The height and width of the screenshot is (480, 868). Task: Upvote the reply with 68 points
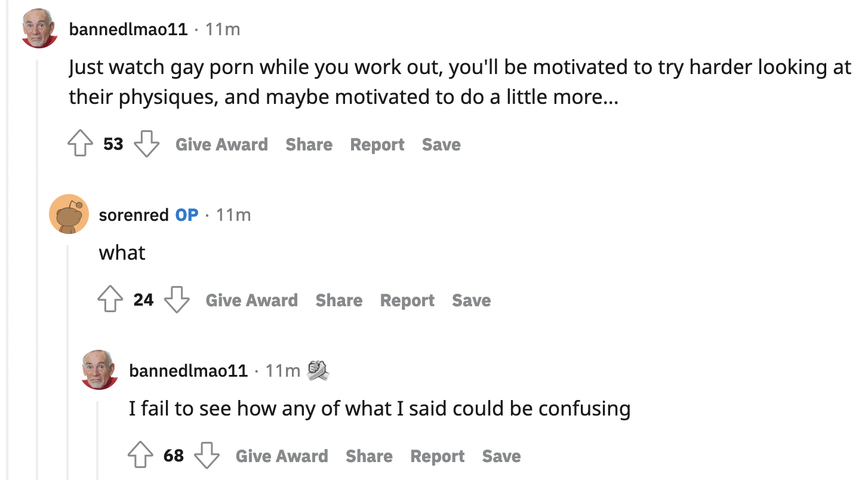click(x=140, y=456)
